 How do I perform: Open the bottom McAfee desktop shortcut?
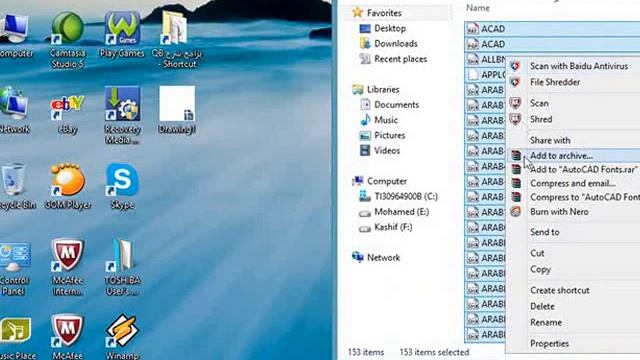[x=68, y=337]
